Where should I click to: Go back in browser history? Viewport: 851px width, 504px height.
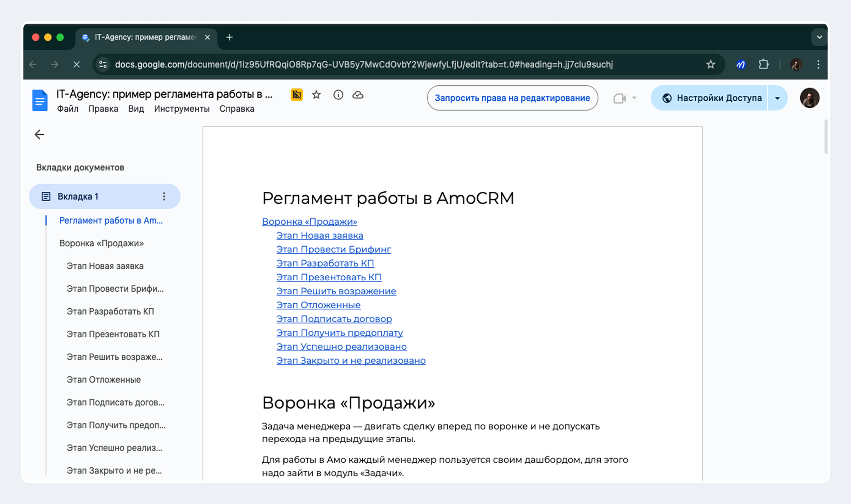coord(33,65)
